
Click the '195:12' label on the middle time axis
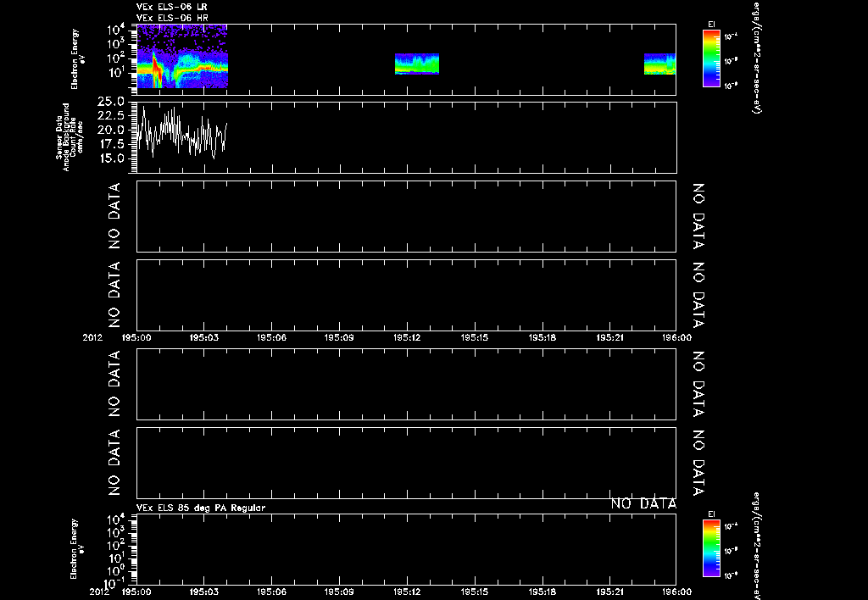pos(408,337)
